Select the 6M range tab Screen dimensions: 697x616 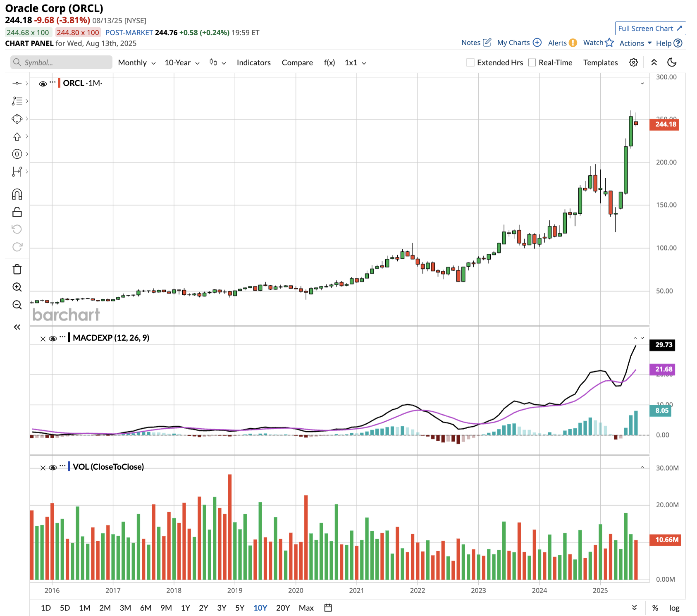click(146, 608)
